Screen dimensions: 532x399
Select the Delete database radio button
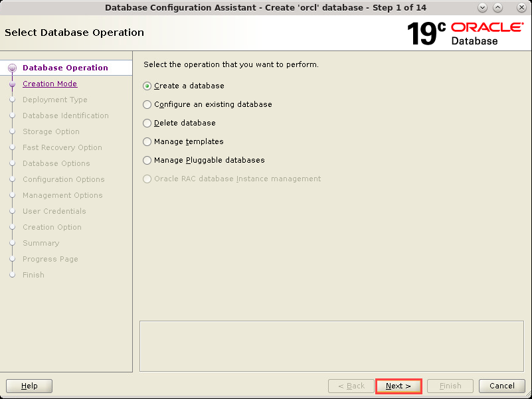pyautogui.click(x=147, y=123)
